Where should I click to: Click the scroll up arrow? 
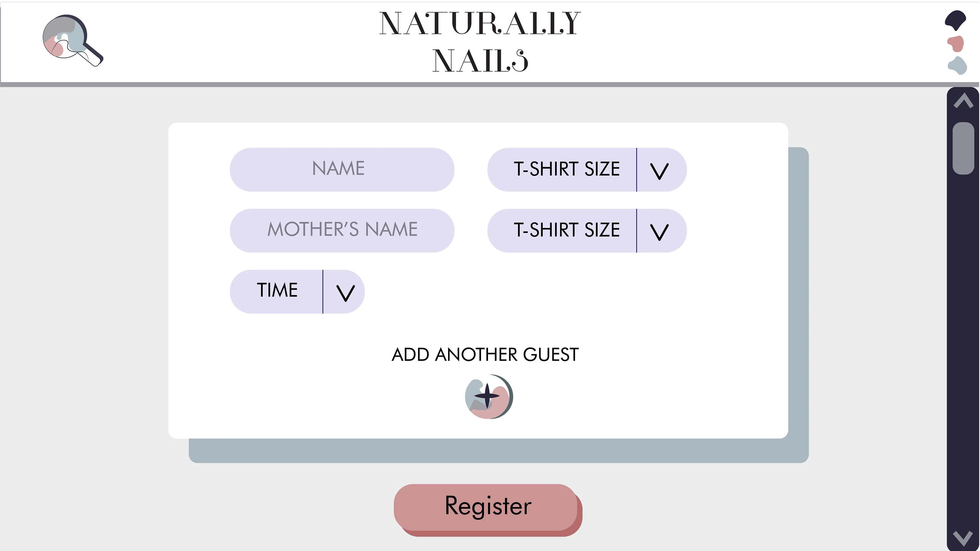pyautogui.click(x=963, y=101)
